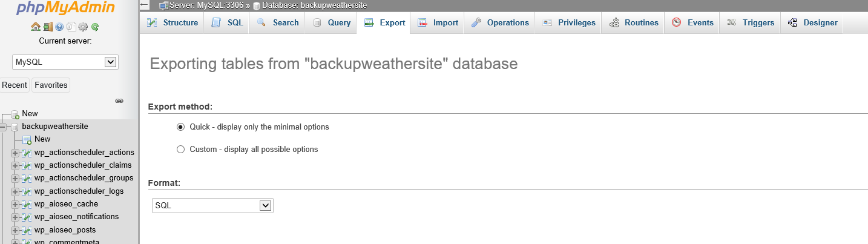Open the Current server MySQL dropdown
The width and height of the screenshot is (868, 244).
65,62
